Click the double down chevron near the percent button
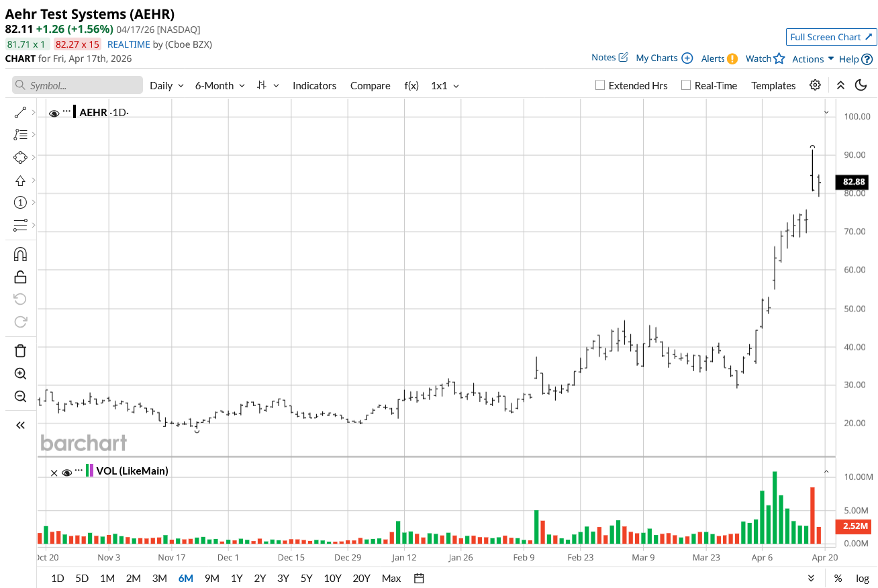This screenshot has width=878, height=588. point(811,578)
